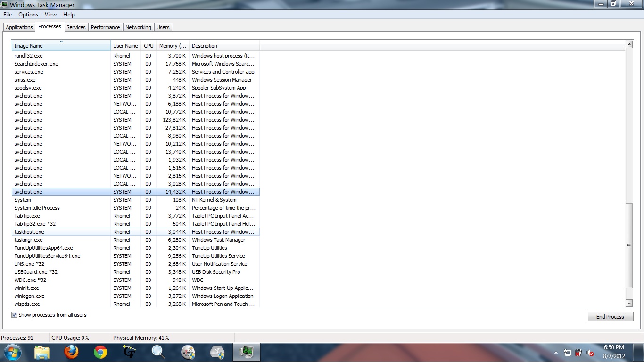Click the NT Kernel & System description
This screenshot has height=362, width=644.
(x=214, y=200)
